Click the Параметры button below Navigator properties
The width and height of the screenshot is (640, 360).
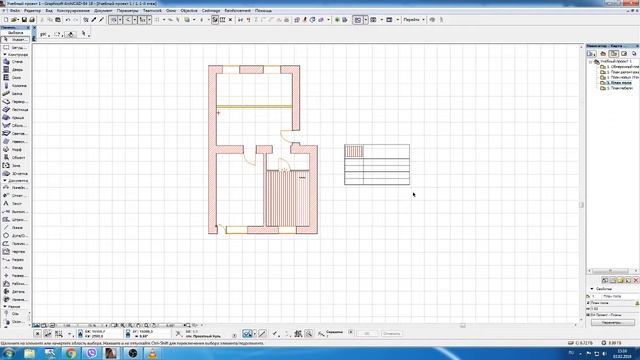(x=613, y=322)
